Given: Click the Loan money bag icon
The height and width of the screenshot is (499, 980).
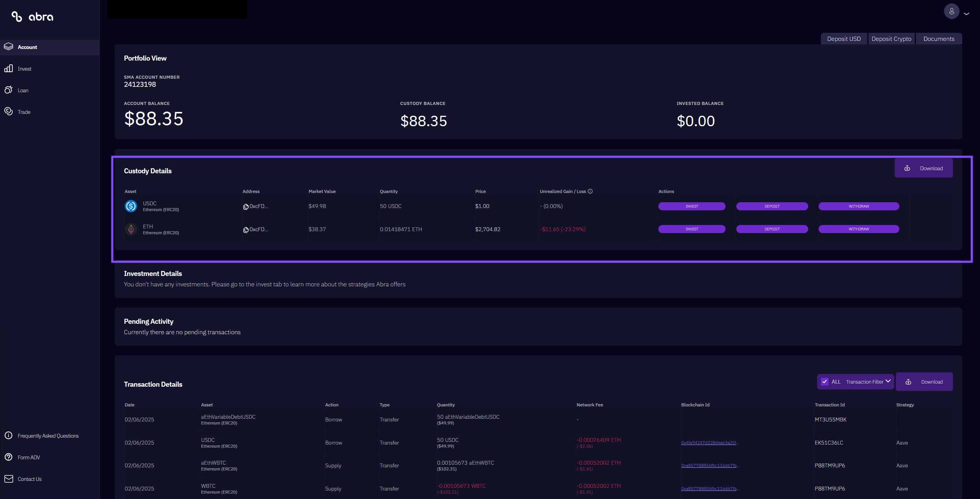Looking at the screenshot, I should pos(8,90).
